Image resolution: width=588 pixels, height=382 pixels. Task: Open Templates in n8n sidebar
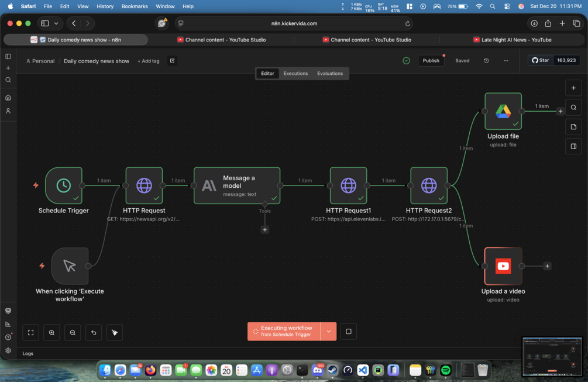8,311
